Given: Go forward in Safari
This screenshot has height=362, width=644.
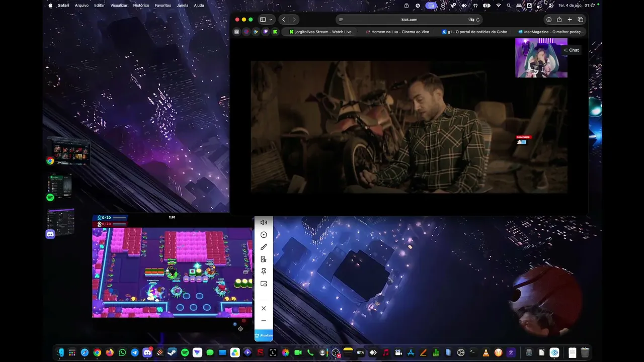Looking at the screenshot, I should click(294, 20).
